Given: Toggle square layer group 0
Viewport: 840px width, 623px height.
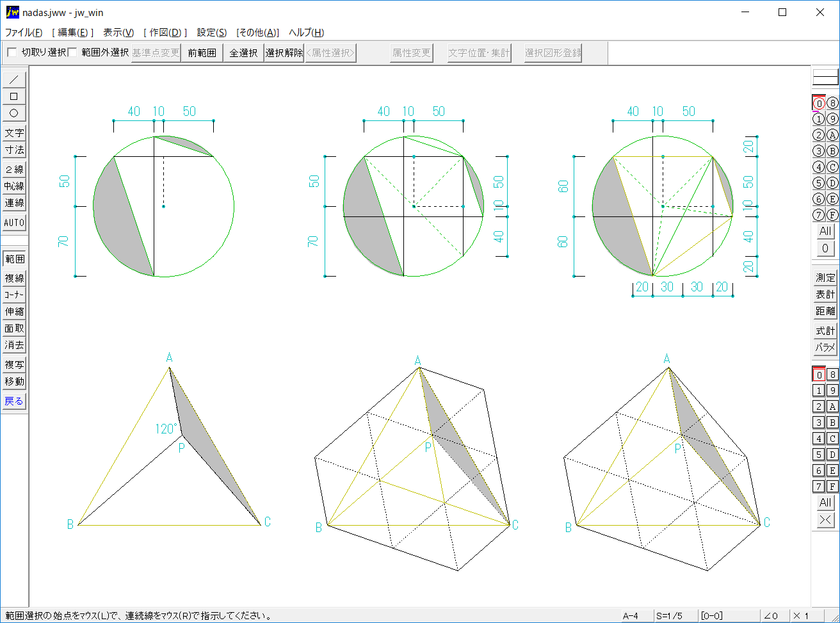Looking at the screenshot, I should pyautogui.click(x=819, y=375).
